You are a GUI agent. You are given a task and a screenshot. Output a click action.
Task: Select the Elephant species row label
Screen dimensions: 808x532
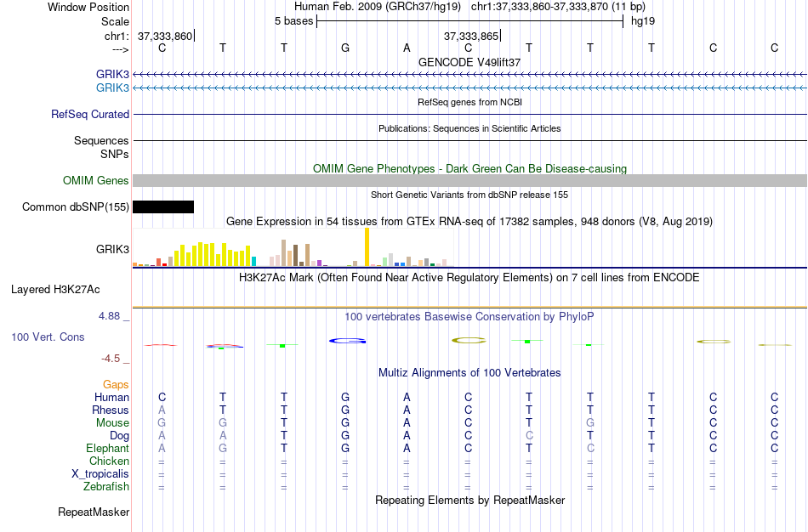coord(108,448)
